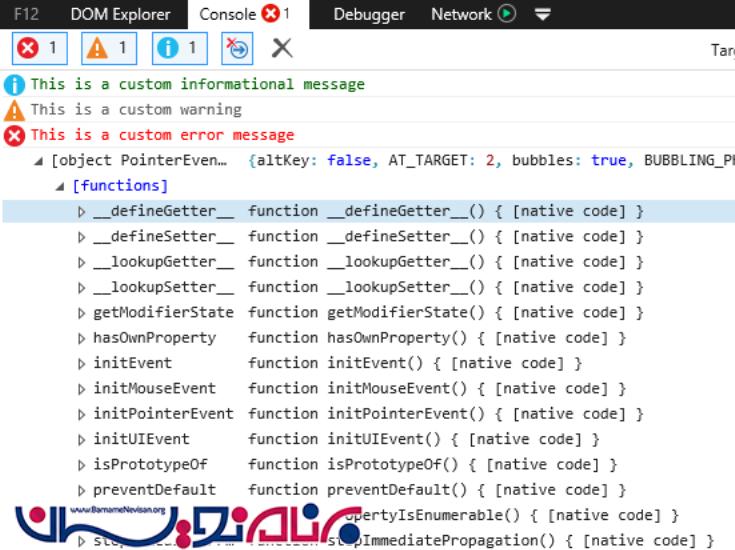This screenshot has width=735, height=550.
Task: Click the red error icon beside error message
Action: [x=15, y=135]
